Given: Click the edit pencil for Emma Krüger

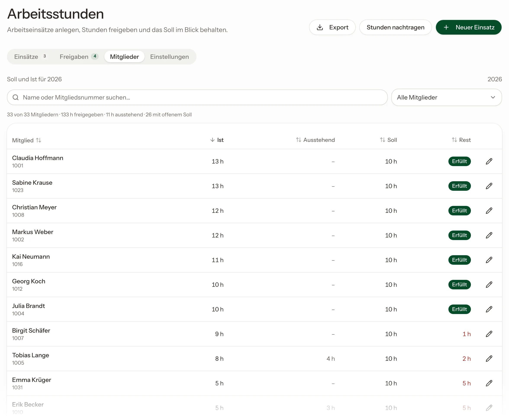Looking at the screenshot, I should 489,383.
